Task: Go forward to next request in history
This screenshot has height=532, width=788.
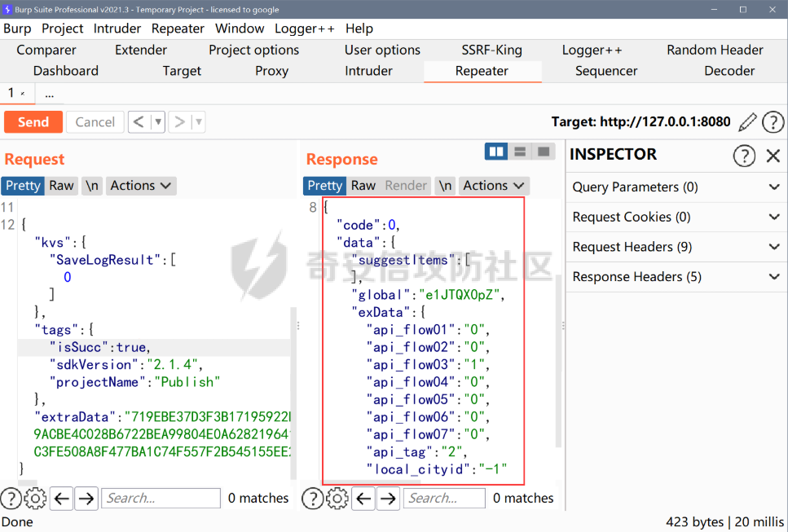Action: pos(179,122)
